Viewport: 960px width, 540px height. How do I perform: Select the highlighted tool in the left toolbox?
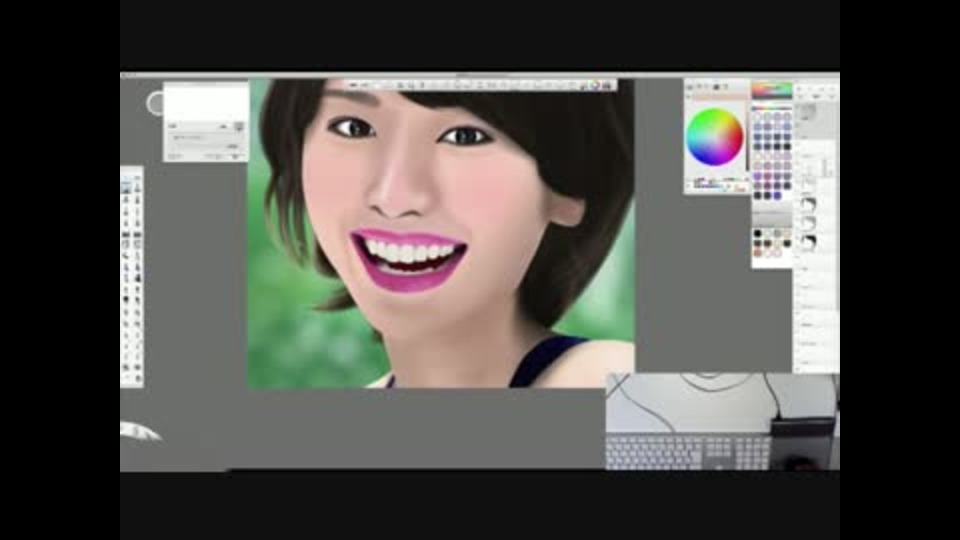[126, 188]
